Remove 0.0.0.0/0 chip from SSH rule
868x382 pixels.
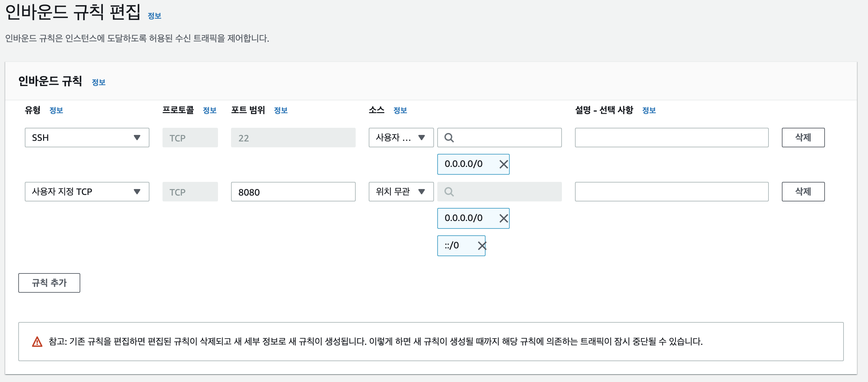click(x=504, y=164)
